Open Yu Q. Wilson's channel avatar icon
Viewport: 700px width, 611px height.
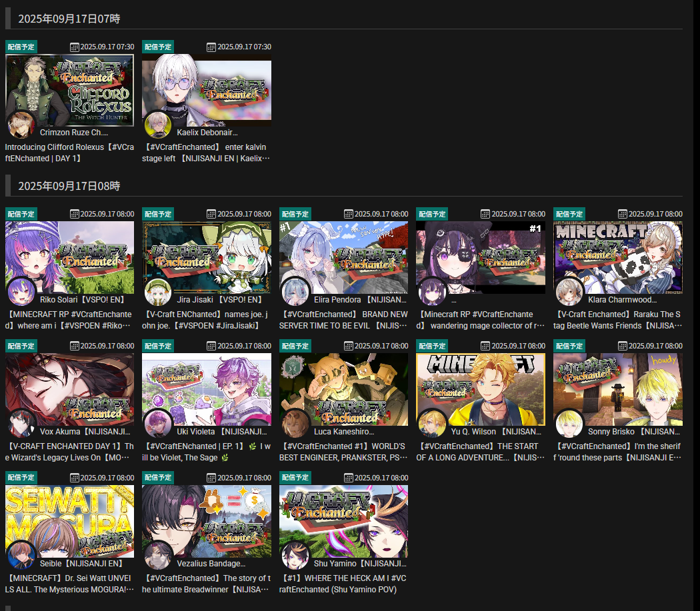click(x=432, y=424)
